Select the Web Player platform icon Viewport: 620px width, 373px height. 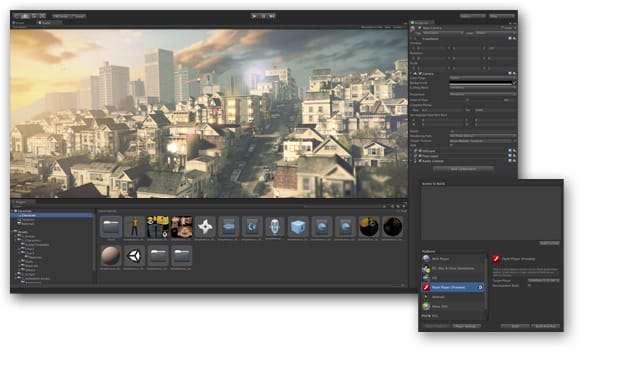point(426,259)
